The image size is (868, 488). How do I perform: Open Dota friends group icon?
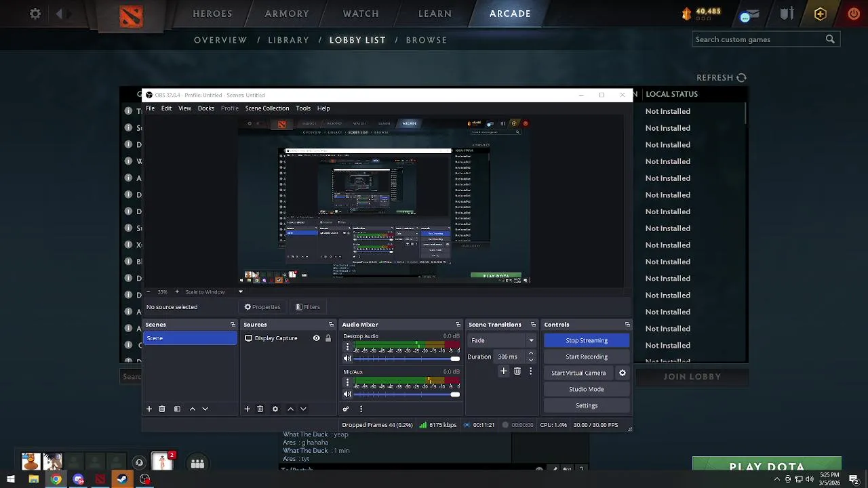pyautogui.click(x=197, y=464)
